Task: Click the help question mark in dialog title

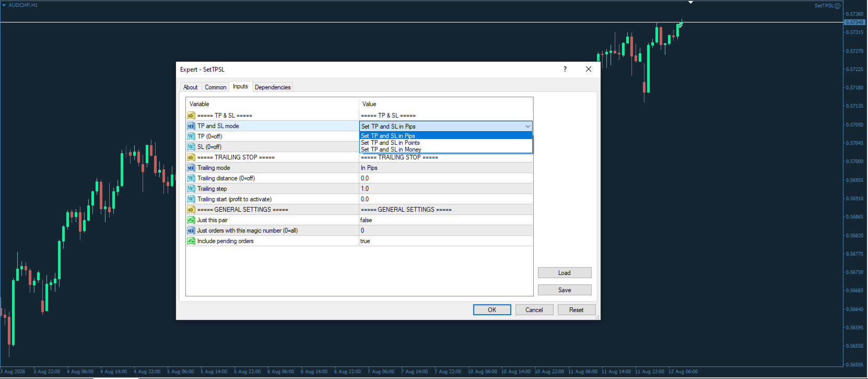Action: click(565, 69)
